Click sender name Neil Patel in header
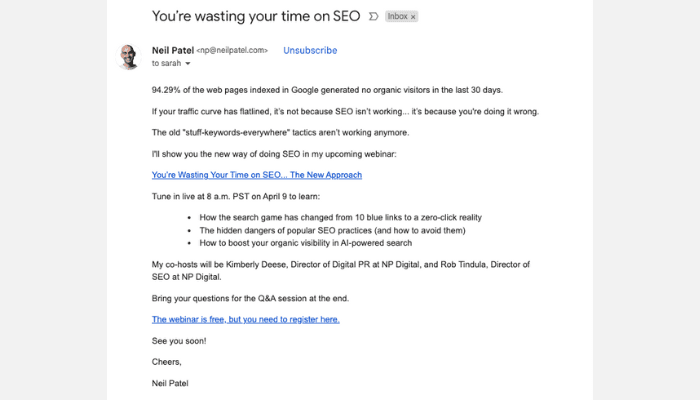700x400 pixels. coord(173,50)
